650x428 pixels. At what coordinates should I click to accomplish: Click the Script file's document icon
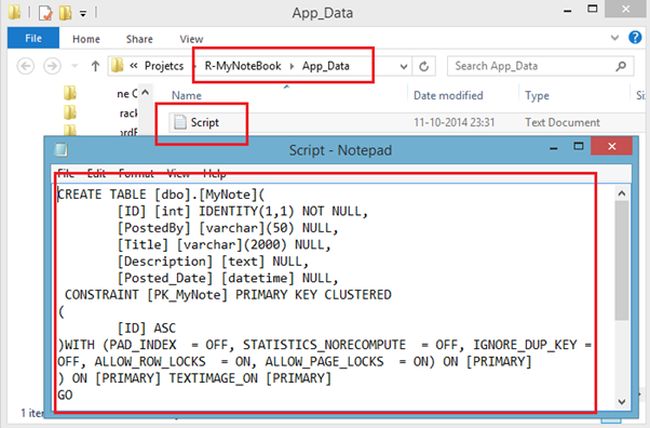[x=180, y=122]
